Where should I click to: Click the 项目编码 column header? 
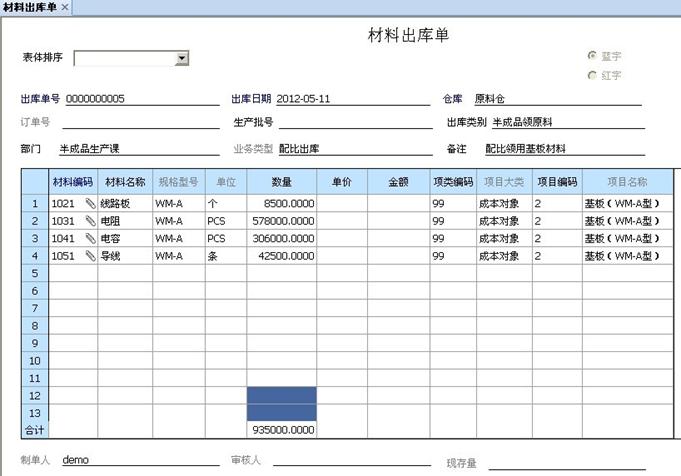(x=557, y=182)
